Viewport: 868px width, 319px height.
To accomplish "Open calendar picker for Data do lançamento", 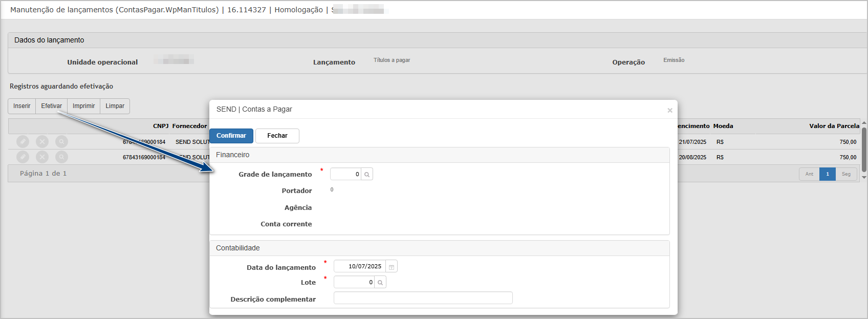I will [x=392, y=266].
